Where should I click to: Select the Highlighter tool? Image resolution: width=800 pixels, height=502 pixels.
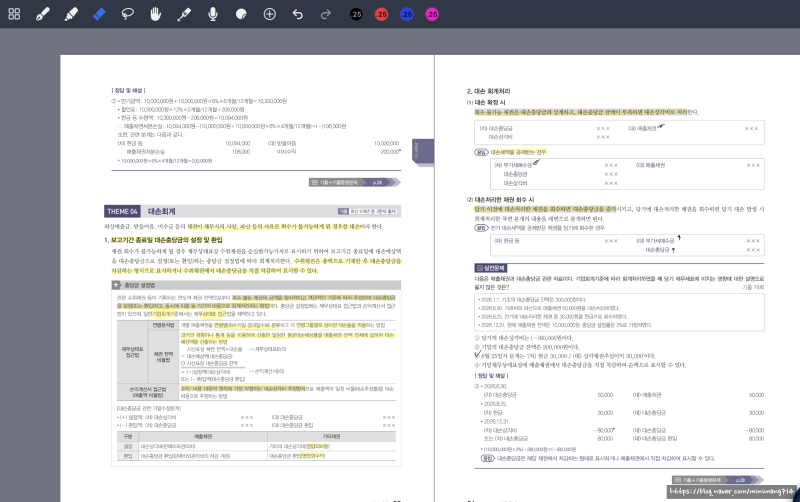click(71, 14)
